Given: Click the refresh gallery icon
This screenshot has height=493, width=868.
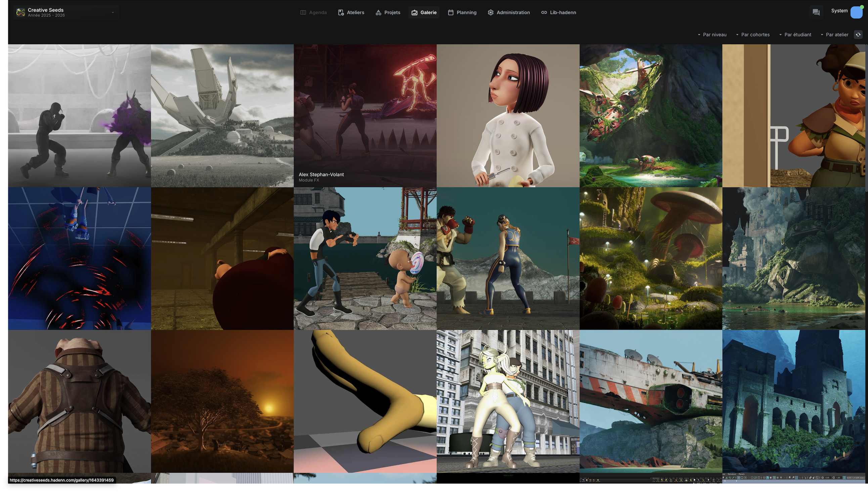Looking at the screenshot, I should pyautogui.click(x=858, y=35).
